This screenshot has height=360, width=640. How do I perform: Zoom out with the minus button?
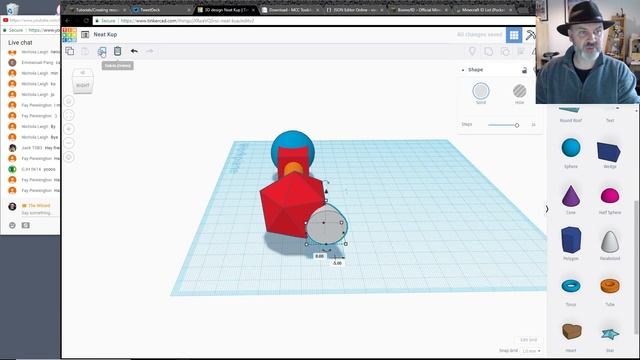click(x=69, y=143)
